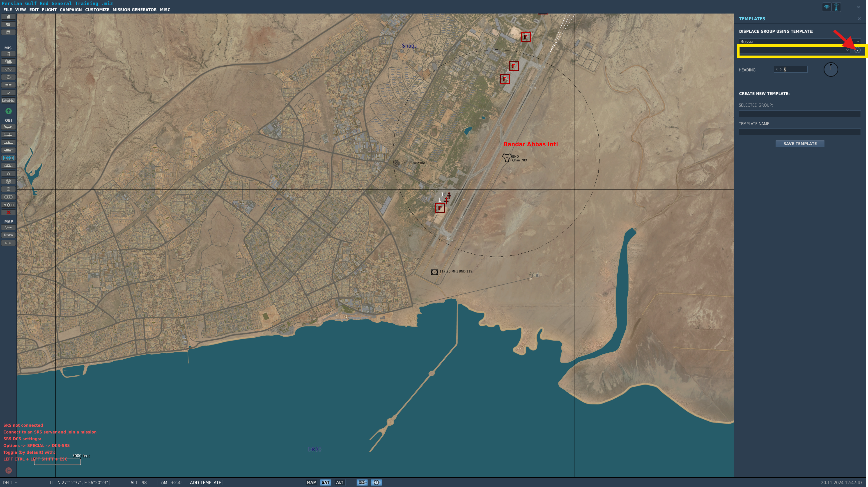This screenshot has width=868, height=487.
Task: Click the red exit icon in the bottom-left corner
Action: (9, 471)
